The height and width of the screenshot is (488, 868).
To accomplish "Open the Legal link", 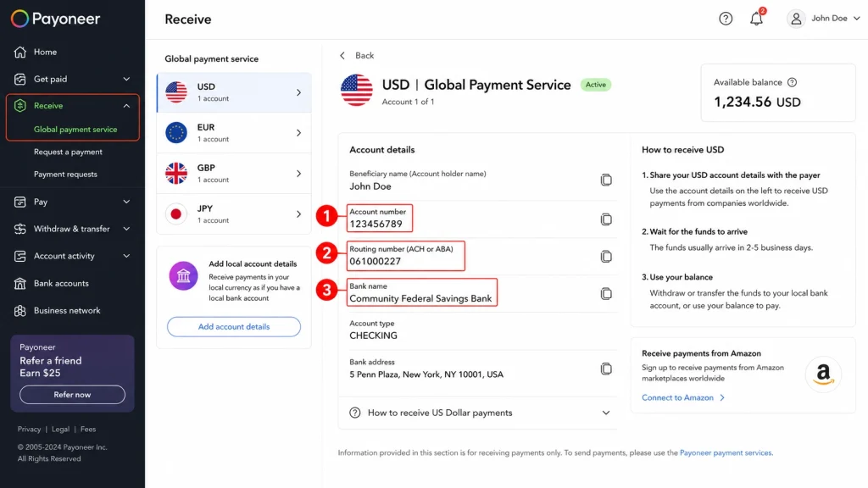I will tap(60, 429).
